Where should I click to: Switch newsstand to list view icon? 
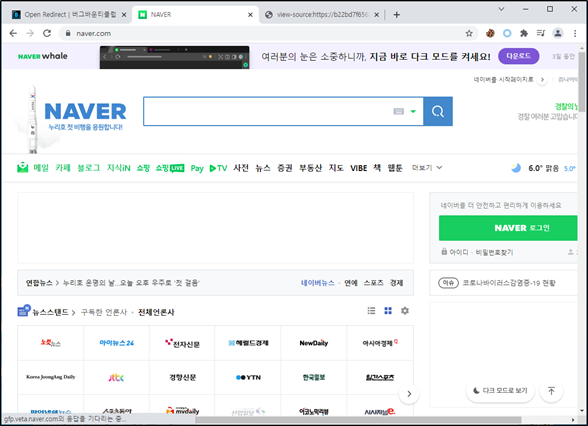tap(371, 310)
